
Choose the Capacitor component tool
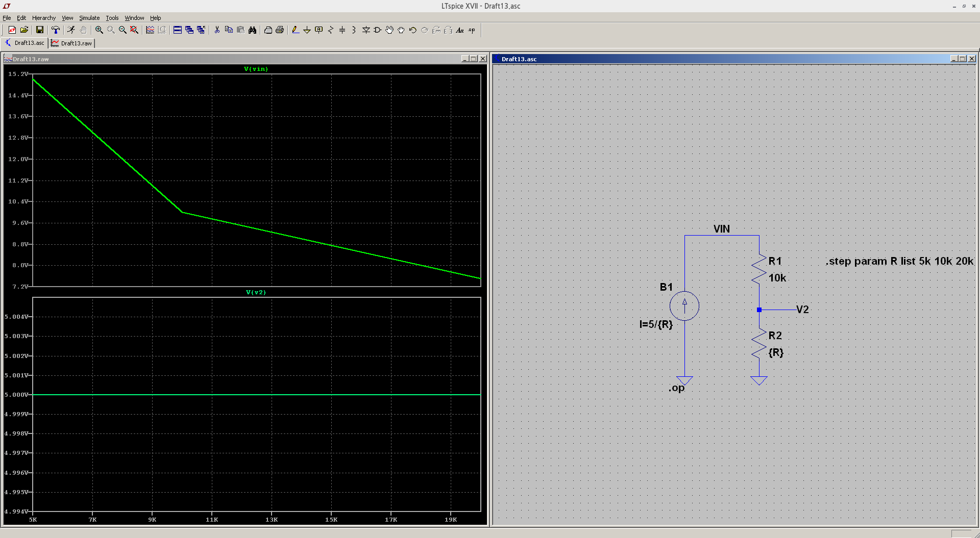(x=342, y=30)
